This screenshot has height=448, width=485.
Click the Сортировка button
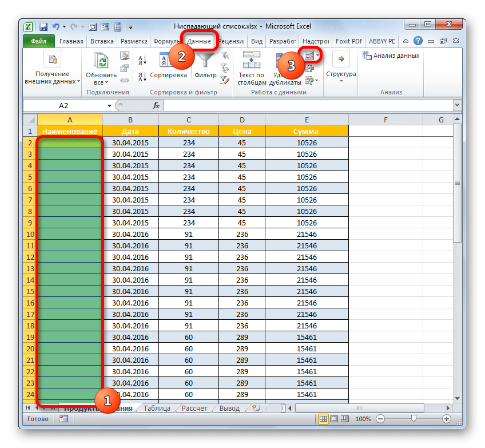click(168, 65)
